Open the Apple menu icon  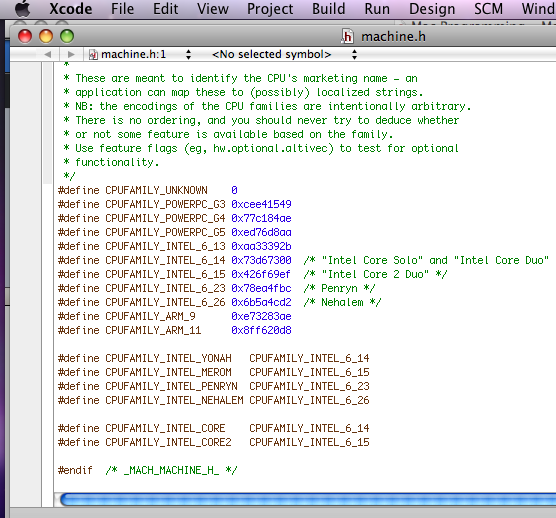click(x=23, y=9)
